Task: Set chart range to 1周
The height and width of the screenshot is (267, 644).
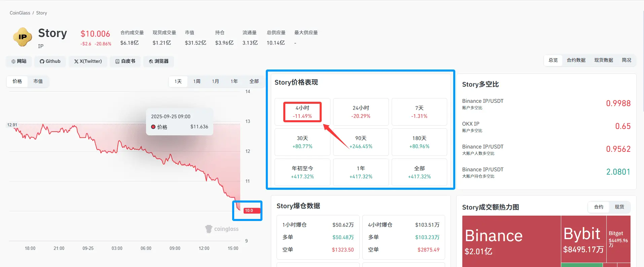Action: coord(197,81)
